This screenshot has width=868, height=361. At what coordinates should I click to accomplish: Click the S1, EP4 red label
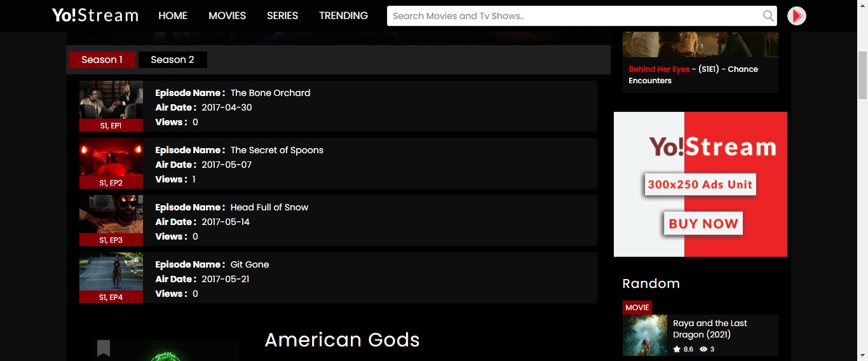click(x=111, y=297)
